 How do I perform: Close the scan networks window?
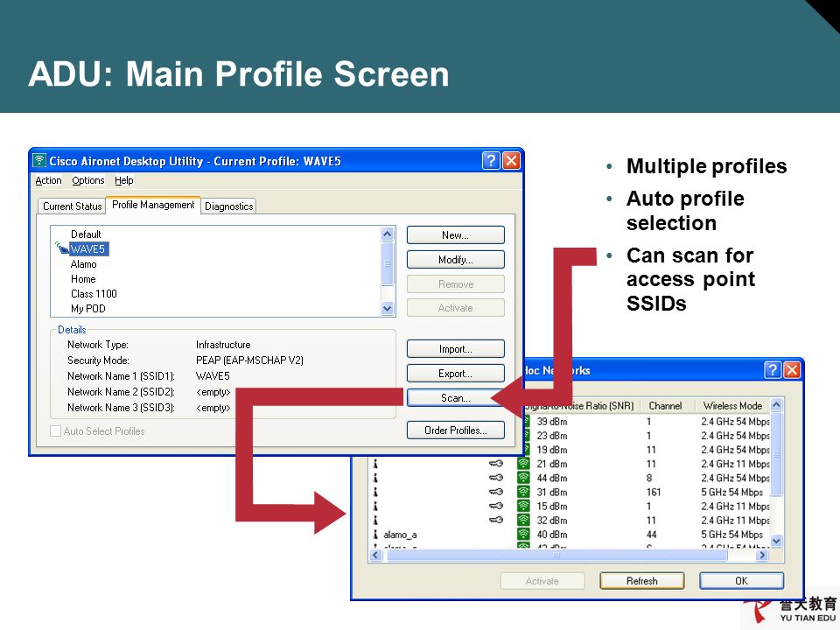792,370
